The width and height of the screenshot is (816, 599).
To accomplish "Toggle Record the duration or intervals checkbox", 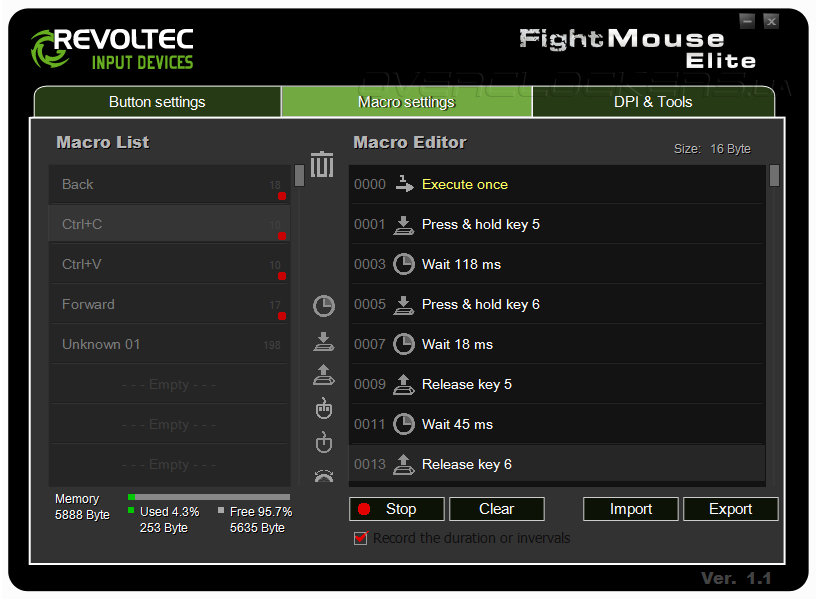I will pos(360,538).
